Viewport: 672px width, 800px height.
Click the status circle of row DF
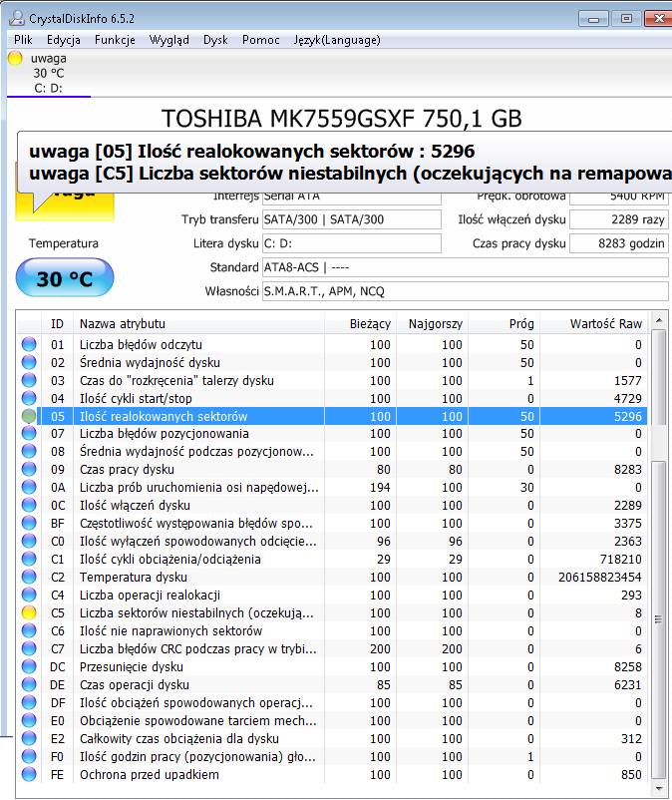(29, 702)
